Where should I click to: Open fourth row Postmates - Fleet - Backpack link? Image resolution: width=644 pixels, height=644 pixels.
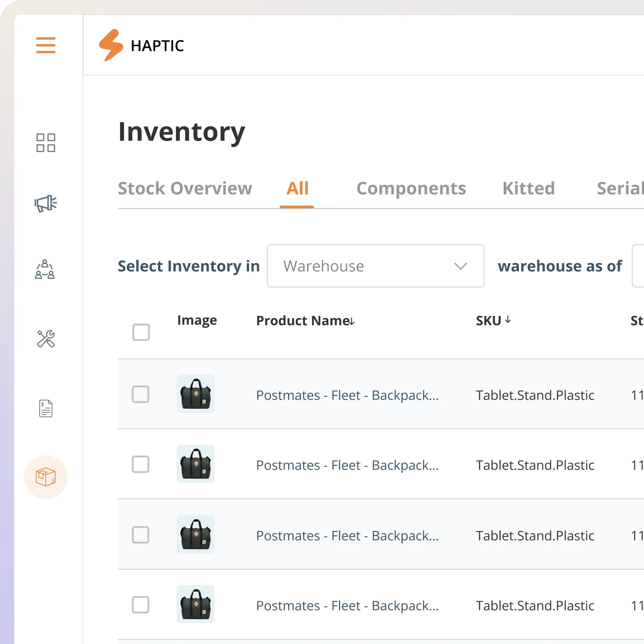(347, 606)
